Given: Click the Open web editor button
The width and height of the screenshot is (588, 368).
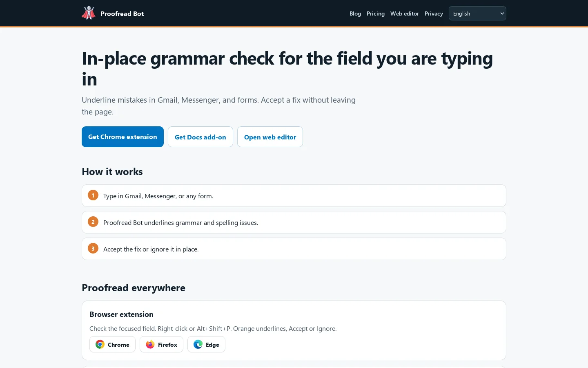Looking at the screenshot, I should pyautogui.click(x=270, y=137).
